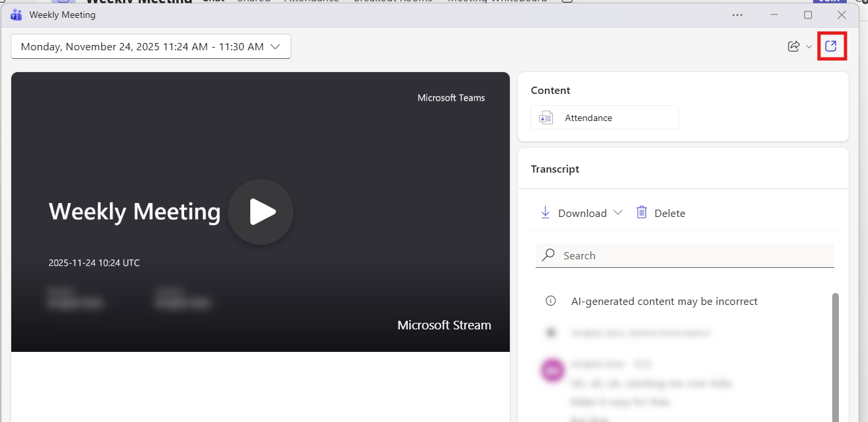Click the pop-out window icon
Screen dimensions: 868x422
click(x=831, y=46)
